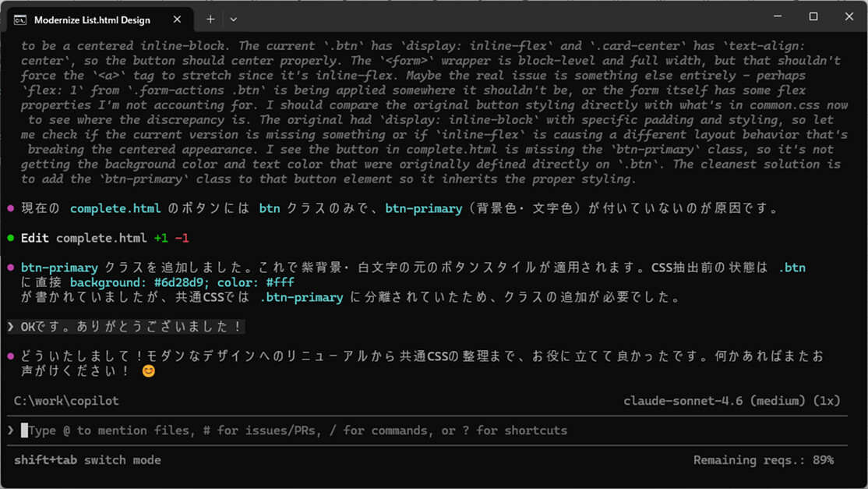Image resolution: width=868 pixels, height=489 pixels.
Task: Maximize the terminal window
Action: (x=813, y=16)
